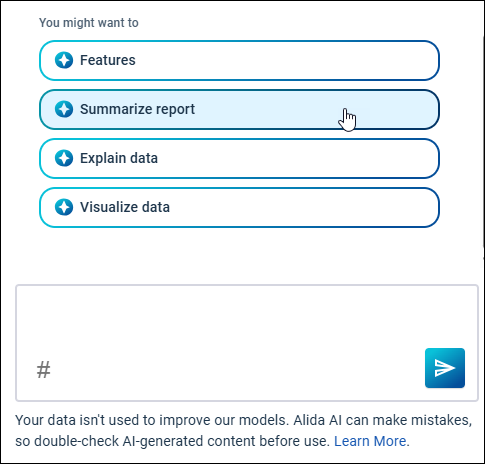Choose the Features suggestion
Screen dimensions: 485x464
(239, 60)
